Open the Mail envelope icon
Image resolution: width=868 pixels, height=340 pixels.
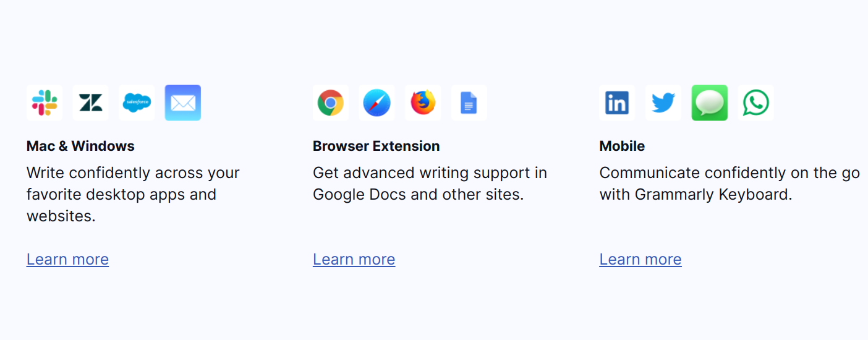point(183,103)
